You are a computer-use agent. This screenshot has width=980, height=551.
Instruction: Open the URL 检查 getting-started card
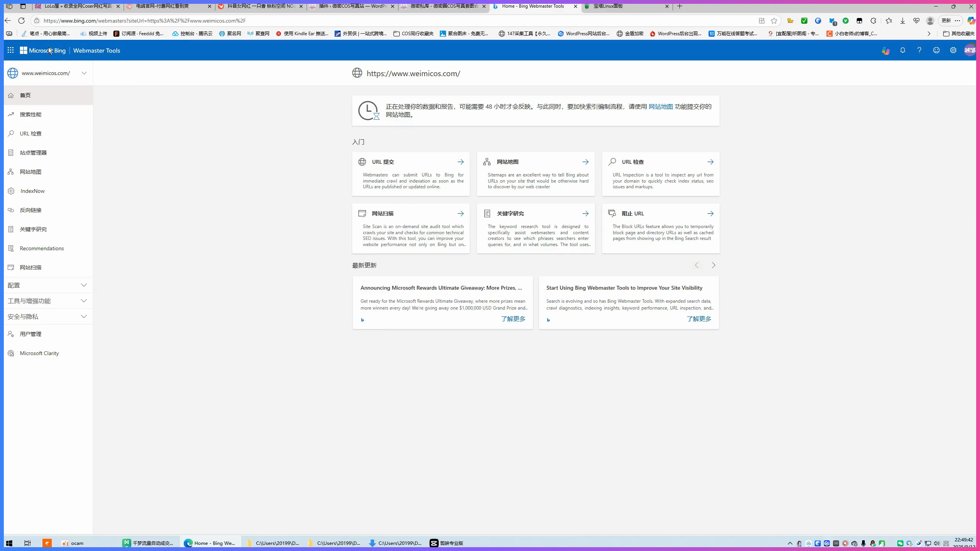coord(661,174)
